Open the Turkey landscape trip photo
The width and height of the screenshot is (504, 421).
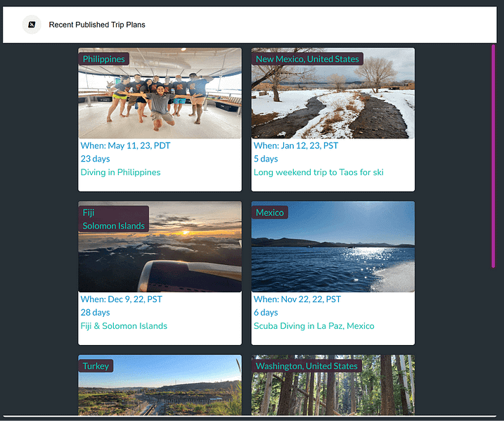pos(160,385)
